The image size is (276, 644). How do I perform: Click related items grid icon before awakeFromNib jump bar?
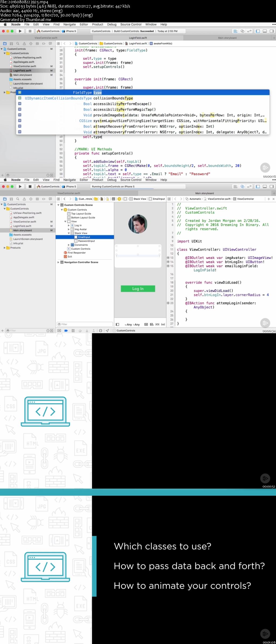[x=58, y=43]
